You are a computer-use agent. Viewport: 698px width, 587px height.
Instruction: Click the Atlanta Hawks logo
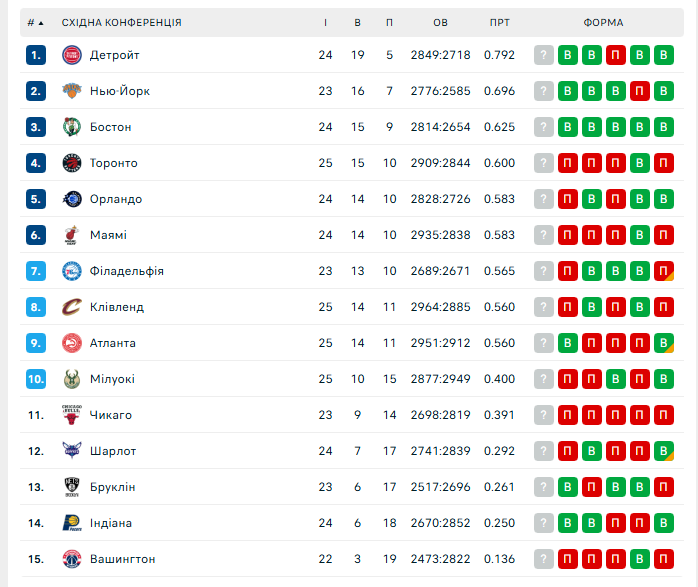pos(71,343)
